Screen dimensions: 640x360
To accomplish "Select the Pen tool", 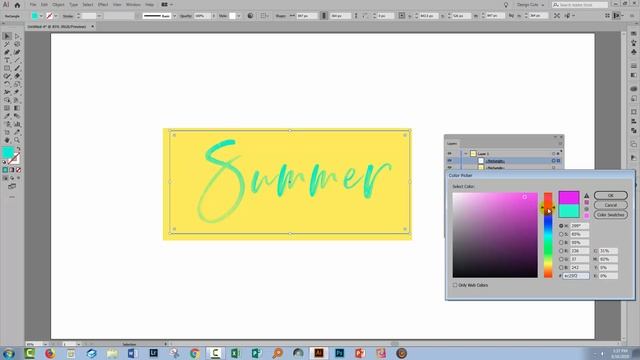I will [x=7, y=52].
